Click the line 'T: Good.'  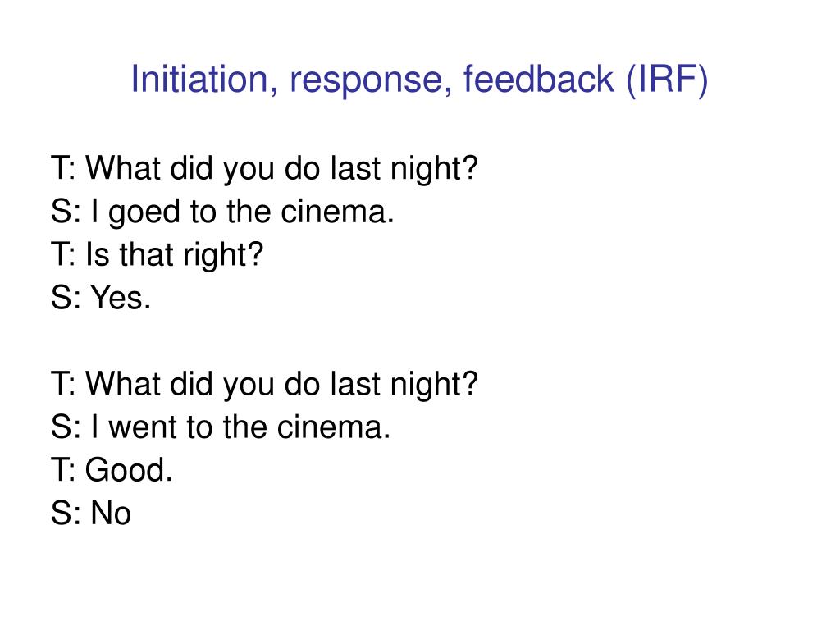click(112, 470)
